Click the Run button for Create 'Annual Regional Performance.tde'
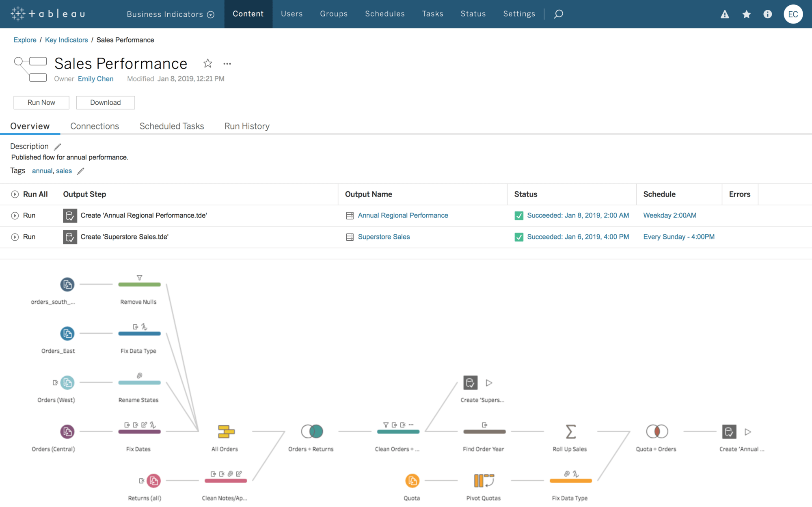 pyautogui.click(x=15, y=215)
